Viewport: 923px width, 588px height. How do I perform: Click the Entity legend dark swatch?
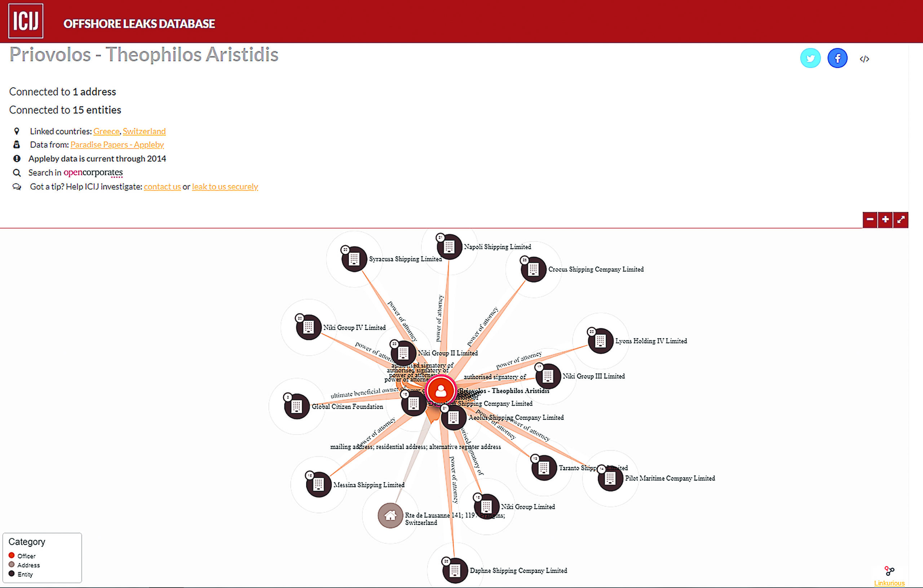pos(12,574)
